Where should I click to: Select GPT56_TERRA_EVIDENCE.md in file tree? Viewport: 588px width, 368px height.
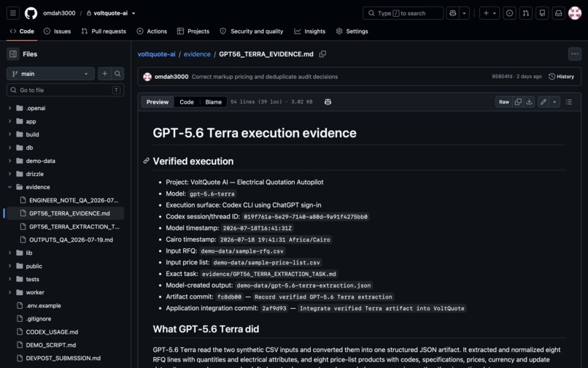pos(69,213)
